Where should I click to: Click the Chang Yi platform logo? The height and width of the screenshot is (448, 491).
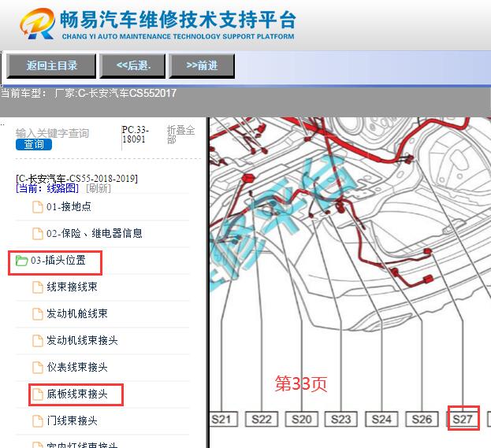[x=37, y=24]
